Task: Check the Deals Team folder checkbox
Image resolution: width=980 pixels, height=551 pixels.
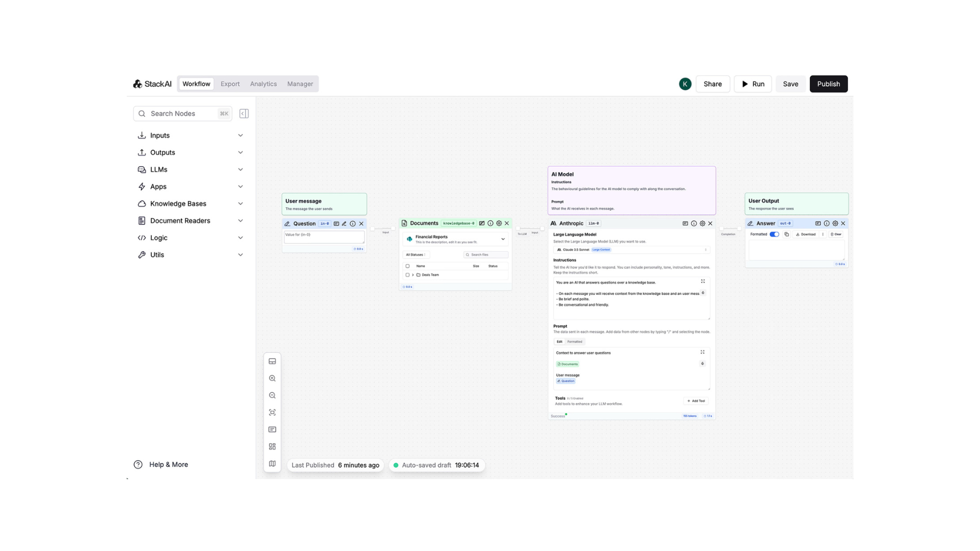Action: [x=407, y=275]
